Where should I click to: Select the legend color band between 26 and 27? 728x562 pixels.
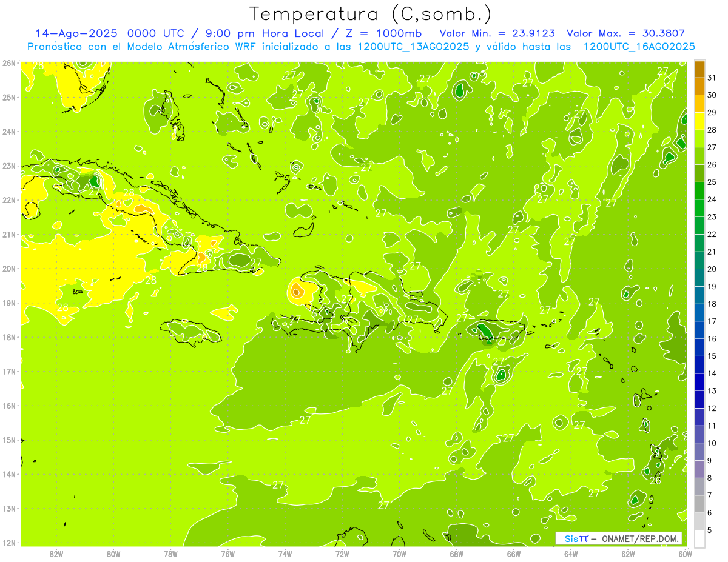(x=699, y=156)
